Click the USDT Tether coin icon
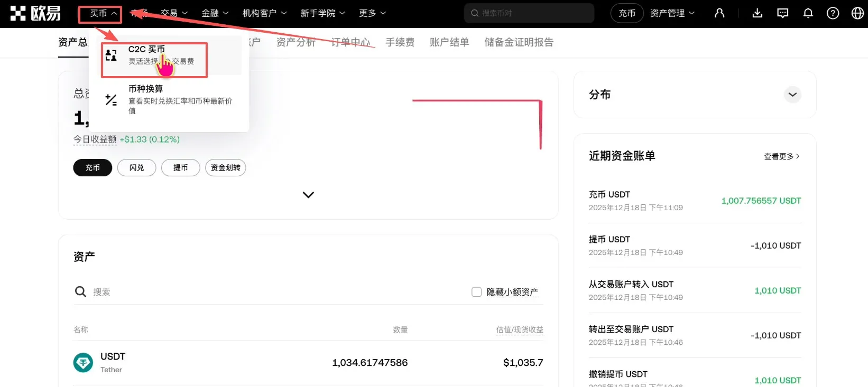868x387 pixels. click(x=83, y=363)
